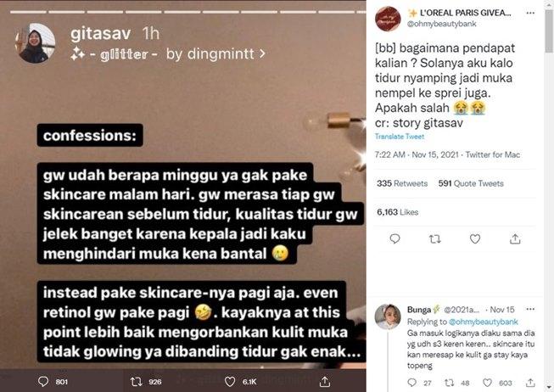Click the reply icon under the main tweet
The height and width of the screenshot is (392, 554).
pos(395,239)
